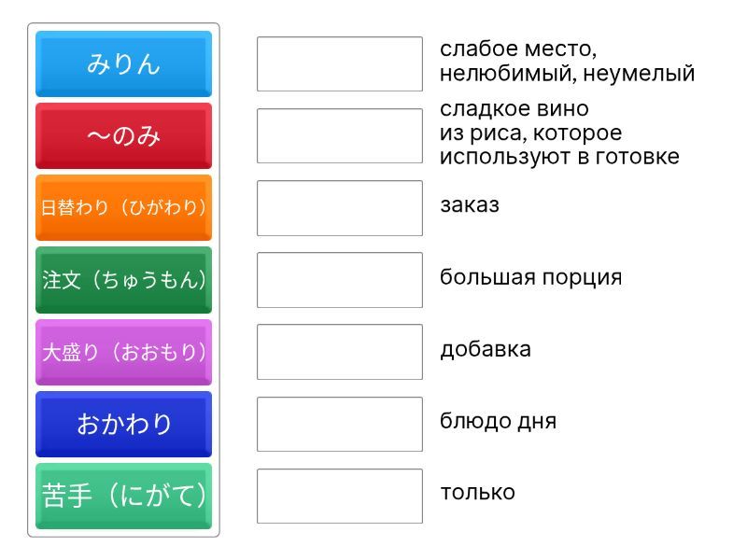
Task: Click the 'добавка' definition label
Action: tap(486, 349)
